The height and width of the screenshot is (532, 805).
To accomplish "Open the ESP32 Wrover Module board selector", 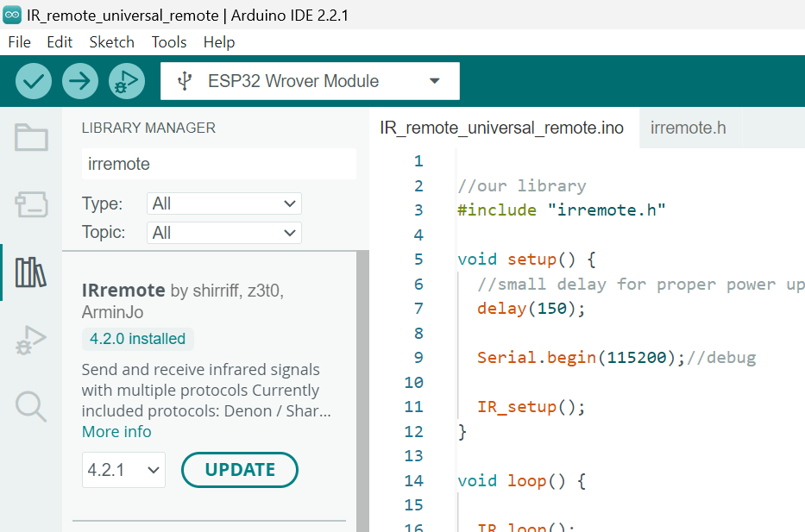I will 310,80.
